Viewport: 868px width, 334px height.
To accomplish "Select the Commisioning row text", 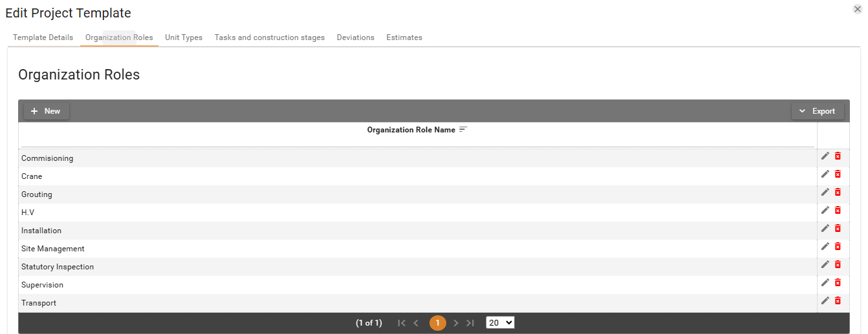I will [47, 158].
